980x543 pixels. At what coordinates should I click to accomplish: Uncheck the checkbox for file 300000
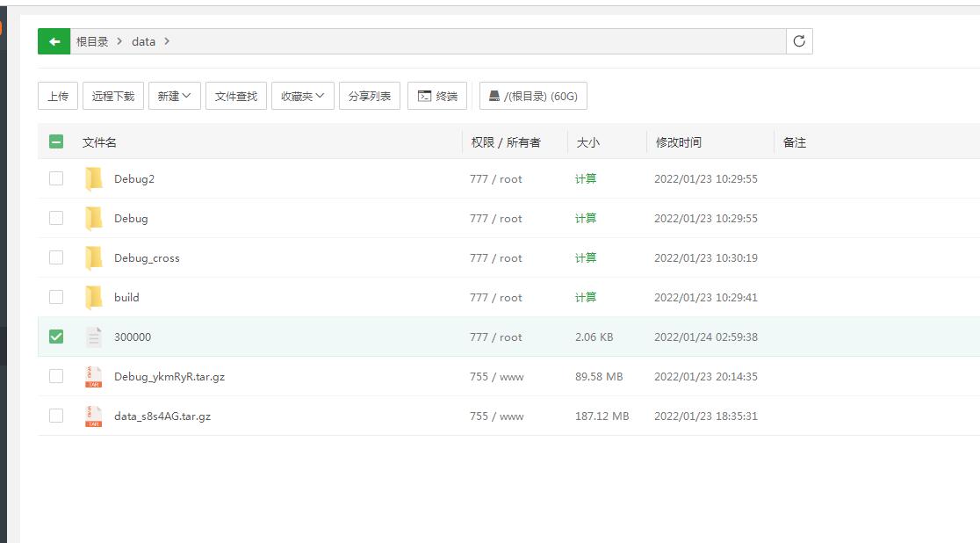pyautogui.click(x=56, y=337)
